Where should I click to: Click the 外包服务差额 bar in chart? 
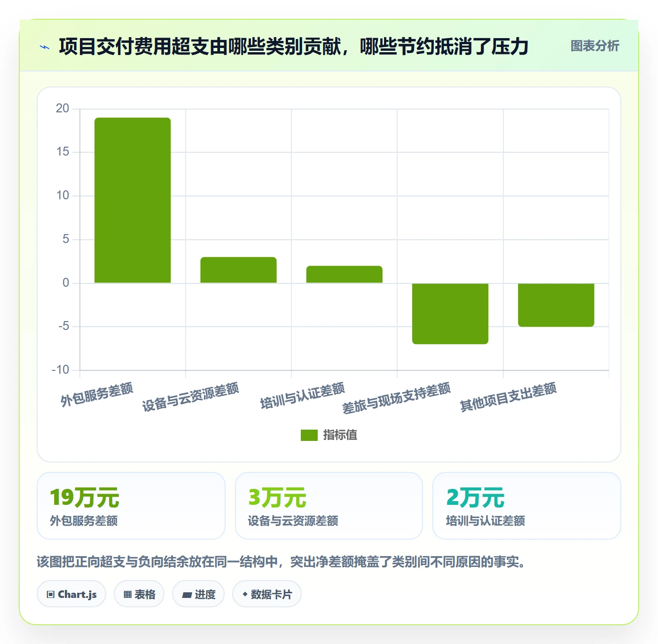133,200
